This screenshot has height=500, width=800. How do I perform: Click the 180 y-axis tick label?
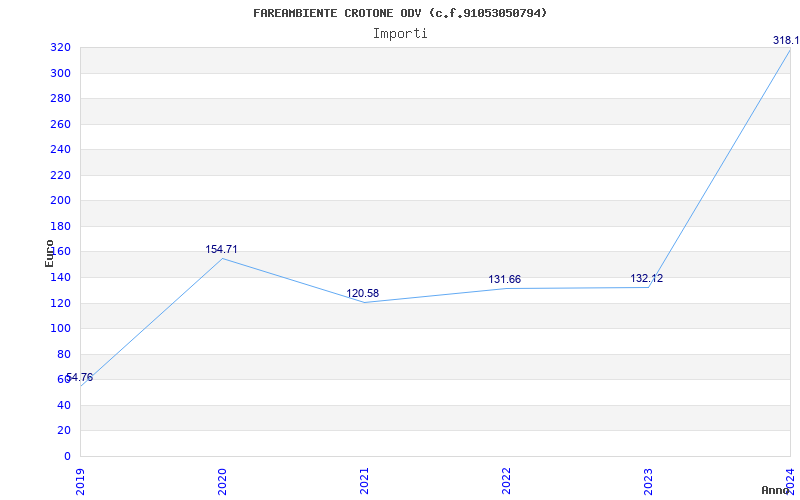(60, 227)
